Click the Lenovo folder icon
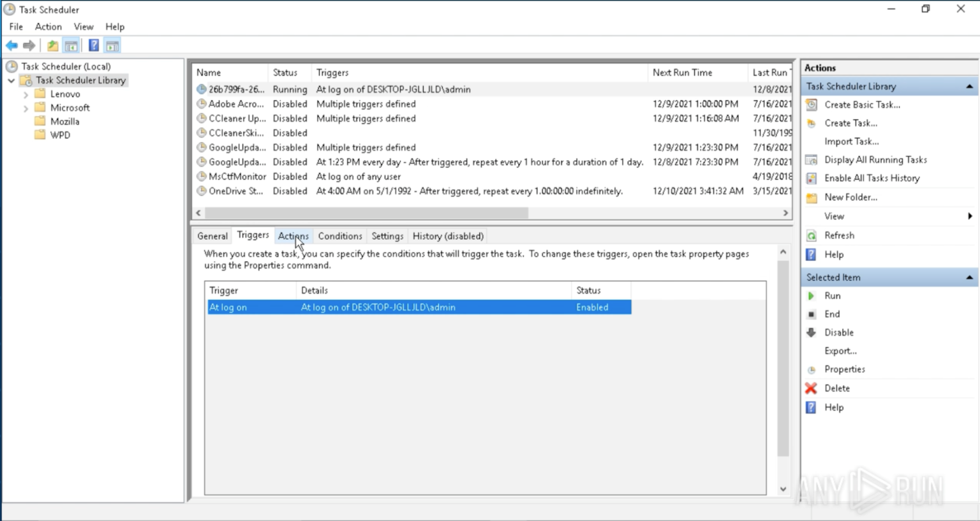The height and width of the screenshot is (521, 980). click(x=40, y=94)
